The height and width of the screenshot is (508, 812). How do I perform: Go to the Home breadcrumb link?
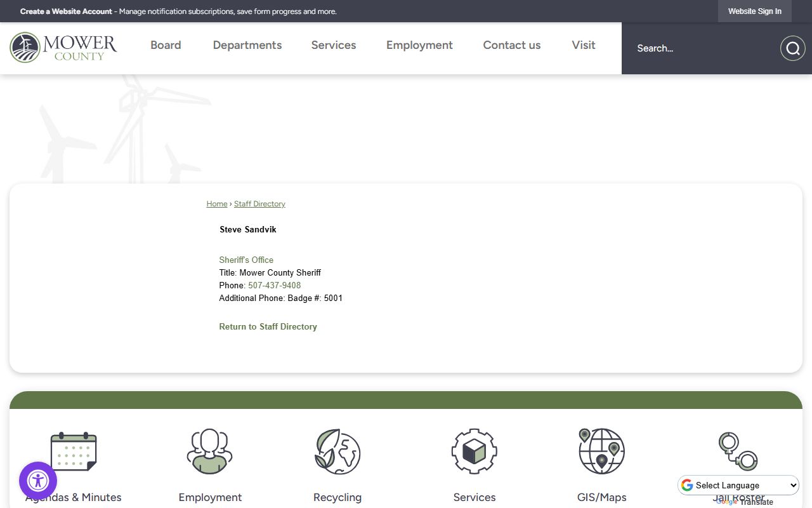[217, 204]
